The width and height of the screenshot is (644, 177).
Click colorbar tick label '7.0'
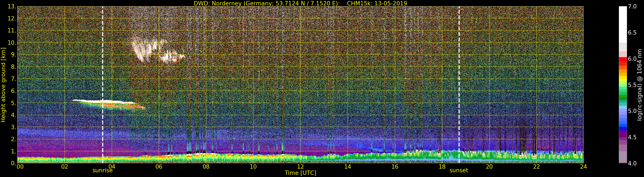tap(632, 6)
